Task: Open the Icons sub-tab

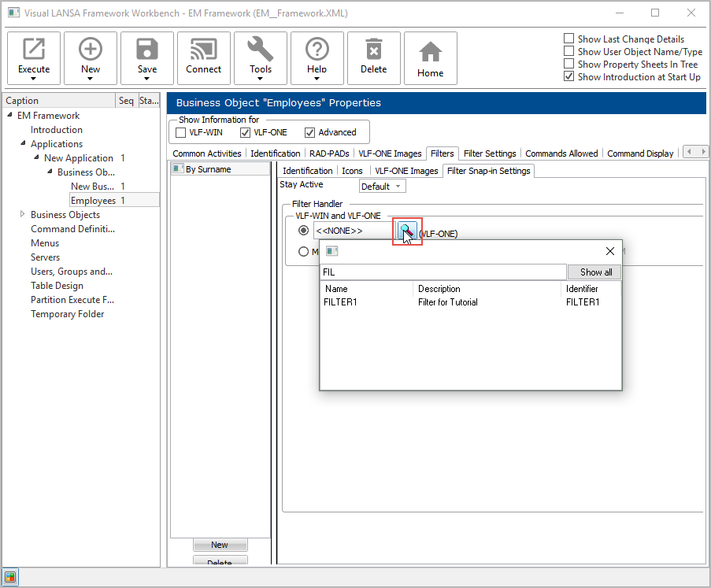Action: (x=352, y=171)
